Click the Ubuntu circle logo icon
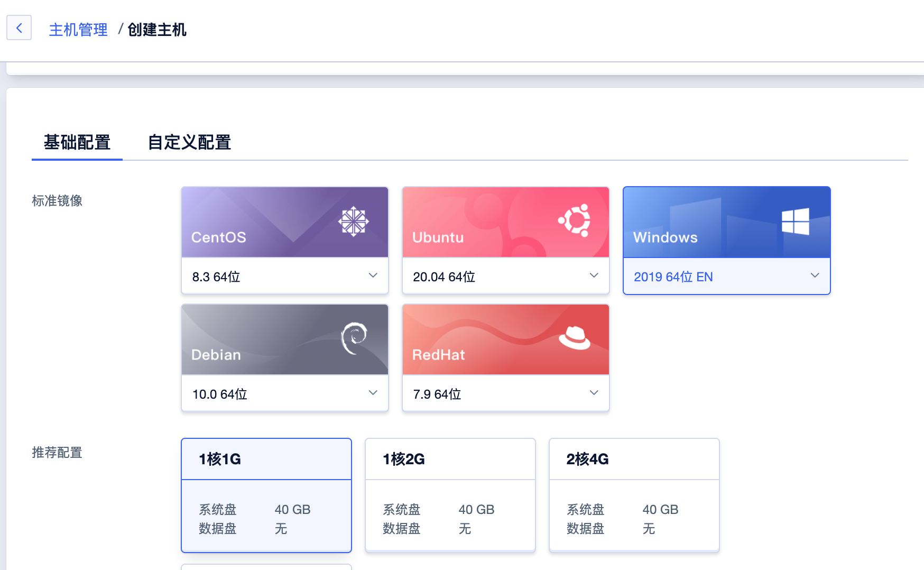 575,220
